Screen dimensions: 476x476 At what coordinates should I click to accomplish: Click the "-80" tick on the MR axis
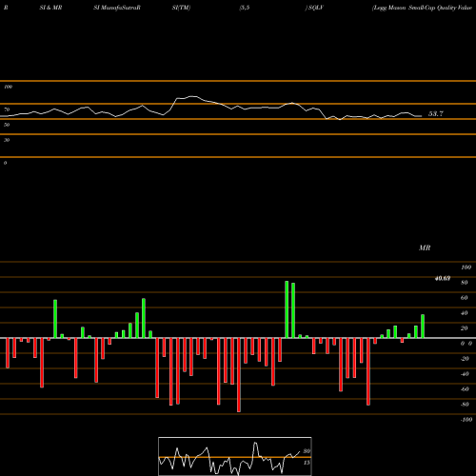click(465, 405)
